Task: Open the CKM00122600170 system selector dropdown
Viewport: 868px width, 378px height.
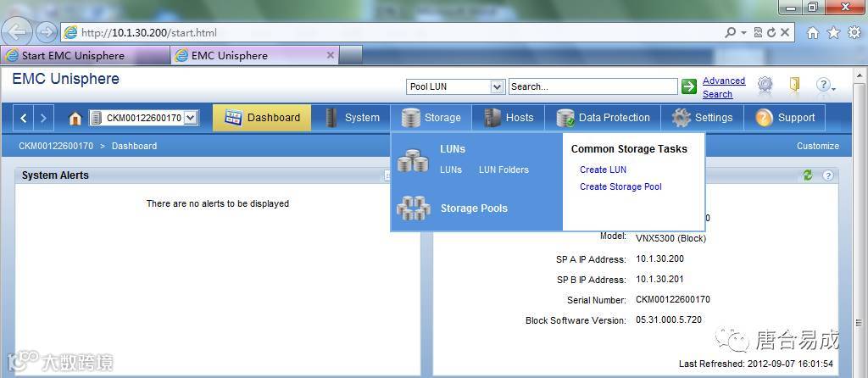Action: [x=191, y=118]
